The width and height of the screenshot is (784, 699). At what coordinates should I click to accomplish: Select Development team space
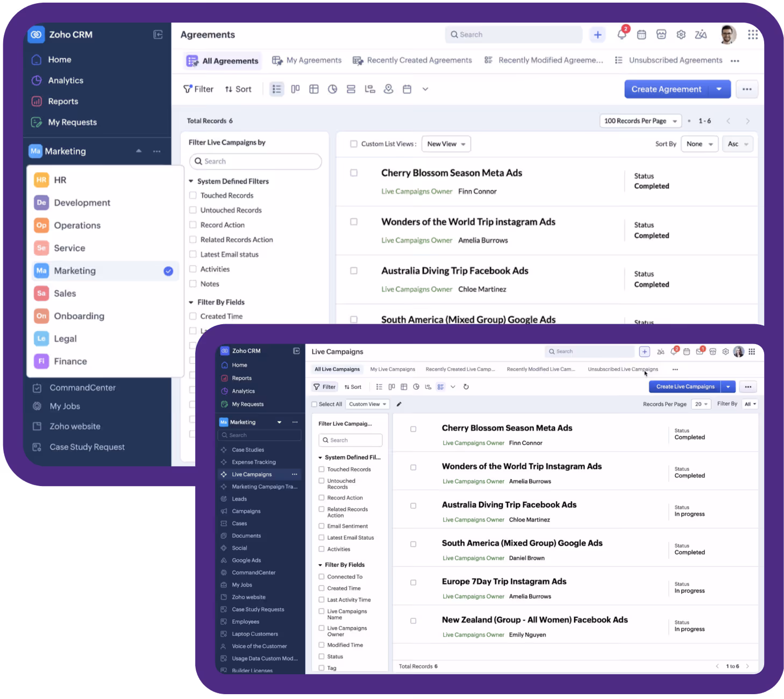[105, 203]
